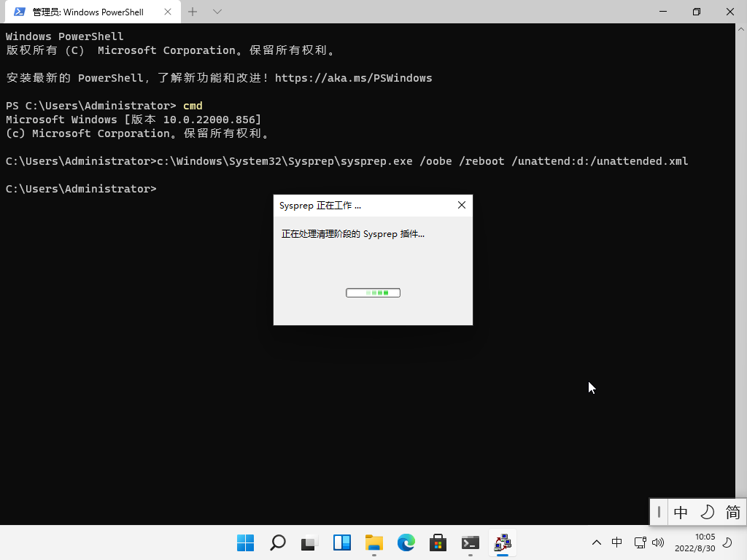Image resolution: width=747 pixels, height=560 pixels.
Task: Open Widgets panel from taskbar
Action: tap(342, 542)
